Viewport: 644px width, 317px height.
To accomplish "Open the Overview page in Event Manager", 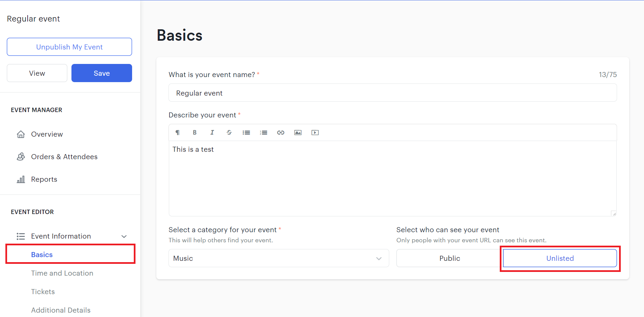I will [47, 134].
